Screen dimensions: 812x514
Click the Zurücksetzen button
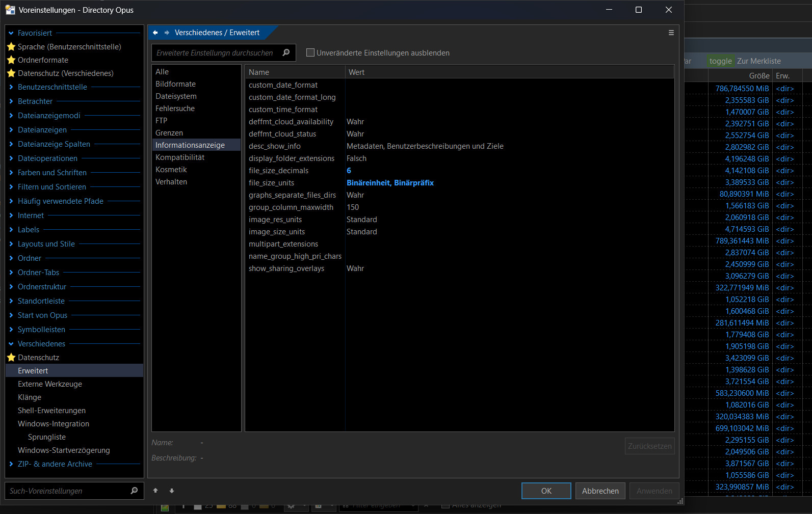click(x=650, y=446)
